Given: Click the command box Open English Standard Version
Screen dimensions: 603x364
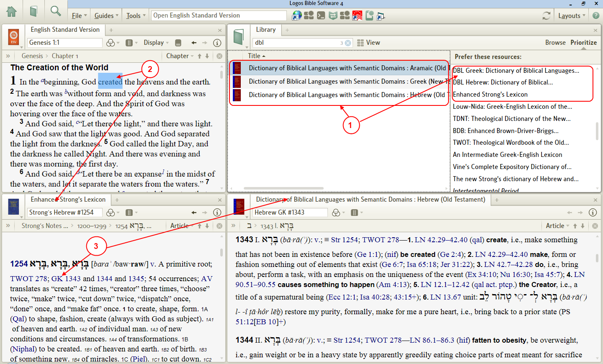Looking at the screenshot, I should (x=219, y=15).
